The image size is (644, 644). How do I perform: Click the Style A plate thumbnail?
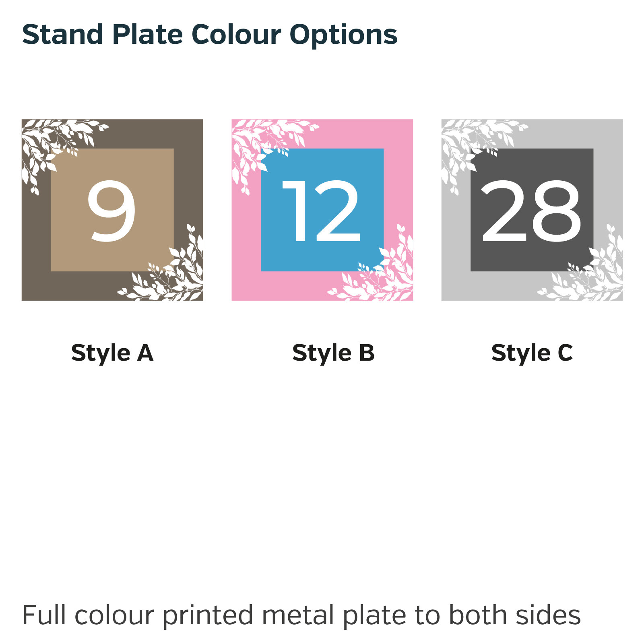112,210
